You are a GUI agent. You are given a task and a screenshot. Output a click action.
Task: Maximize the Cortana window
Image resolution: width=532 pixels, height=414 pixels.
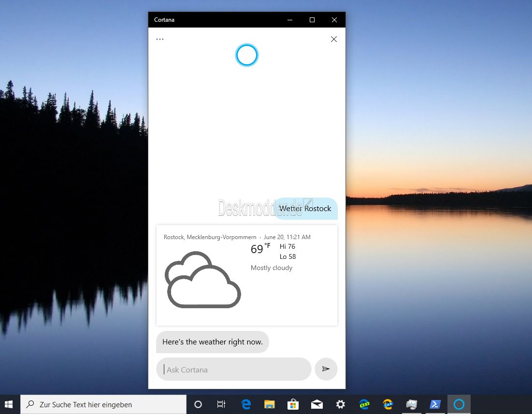point(312,20)
